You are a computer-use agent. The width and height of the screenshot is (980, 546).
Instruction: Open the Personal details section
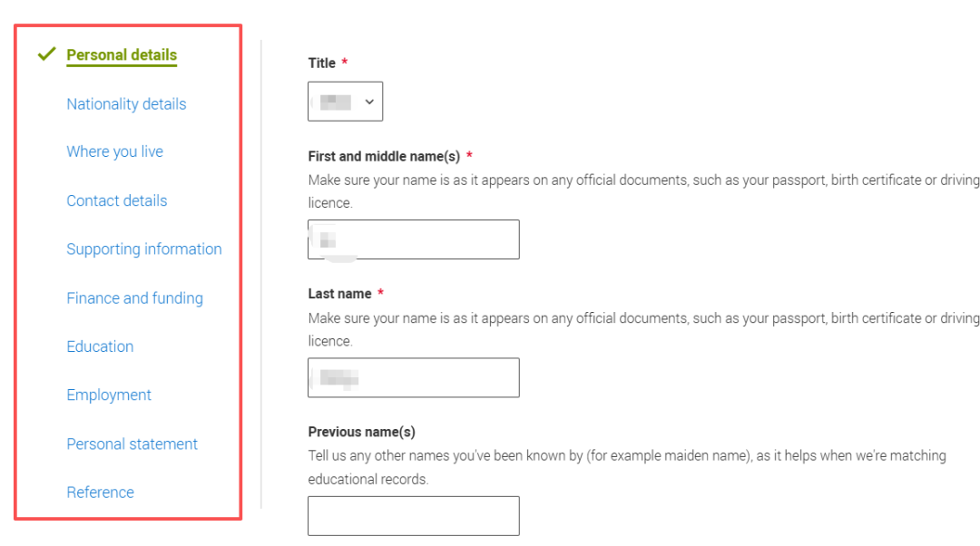pos(122,55)
